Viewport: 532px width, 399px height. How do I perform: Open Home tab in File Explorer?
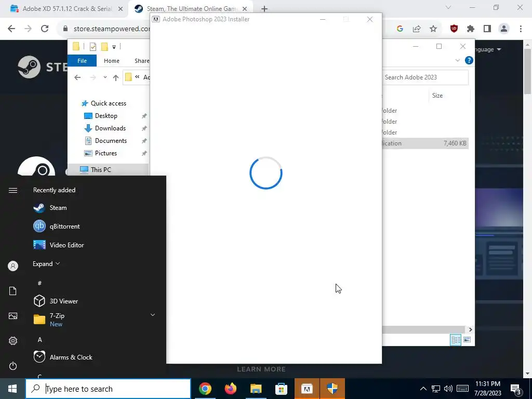click(x=112, y=61)
